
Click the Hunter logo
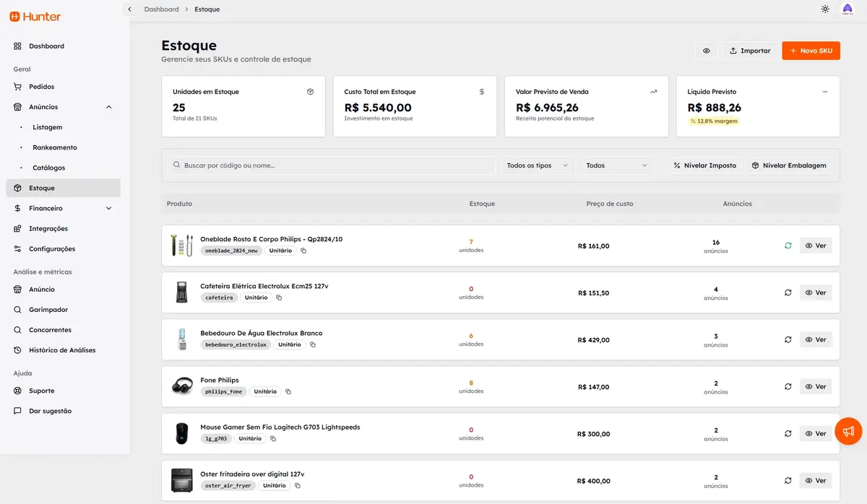pyautogui.click(x=35, y=17)
